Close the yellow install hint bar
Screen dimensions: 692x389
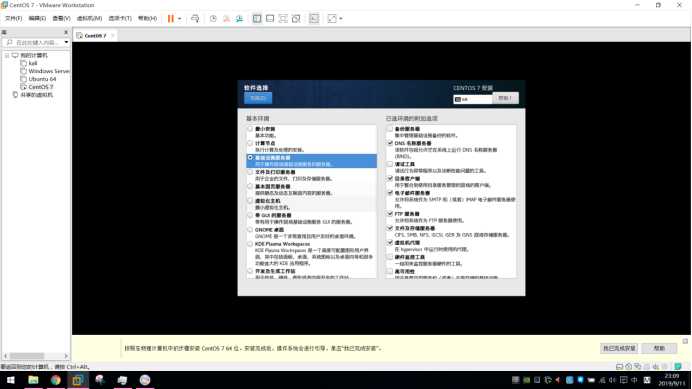(685, 341)
